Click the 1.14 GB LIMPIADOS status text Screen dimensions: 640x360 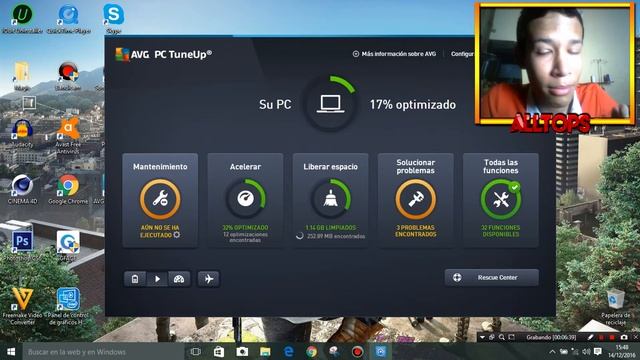(331, 227)
